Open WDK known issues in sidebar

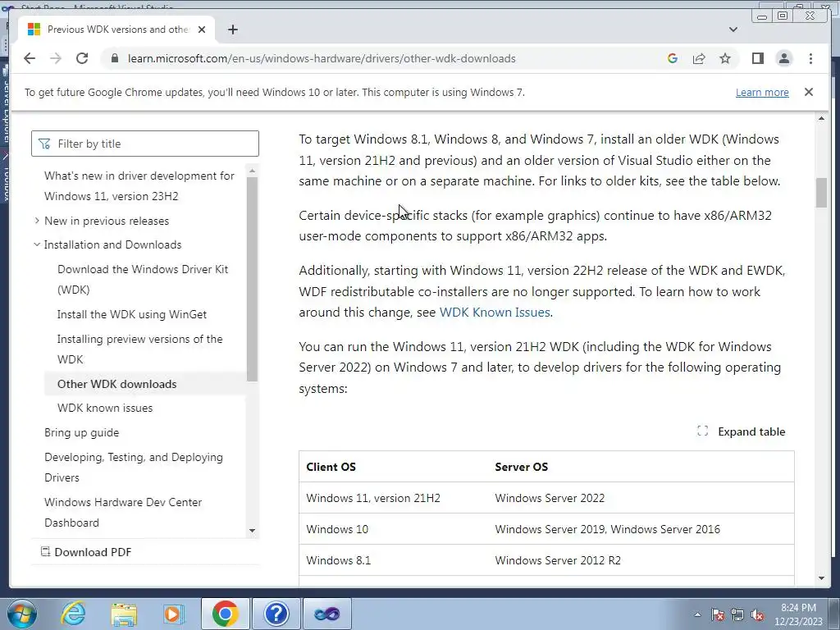pyautogui.click(x=105, y=408)
